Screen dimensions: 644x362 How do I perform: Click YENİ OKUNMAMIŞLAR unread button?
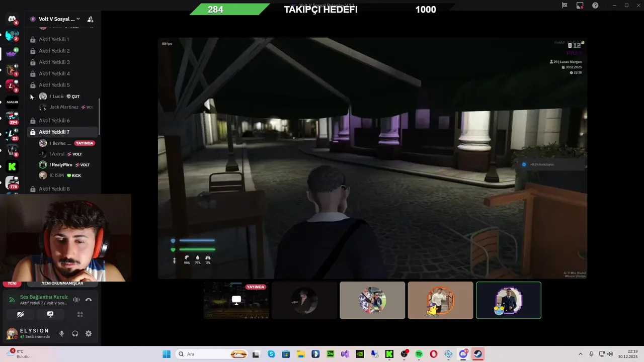point(62,283)
